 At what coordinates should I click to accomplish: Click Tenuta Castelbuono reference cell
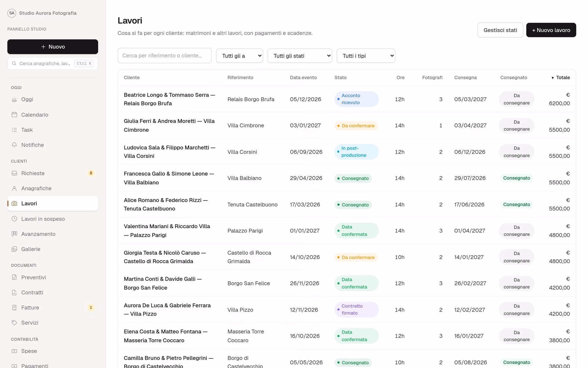coord(252,205)
